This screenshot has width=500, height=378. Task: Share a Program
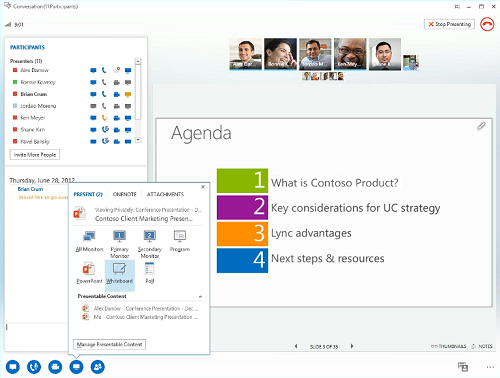tap(180, 241)
